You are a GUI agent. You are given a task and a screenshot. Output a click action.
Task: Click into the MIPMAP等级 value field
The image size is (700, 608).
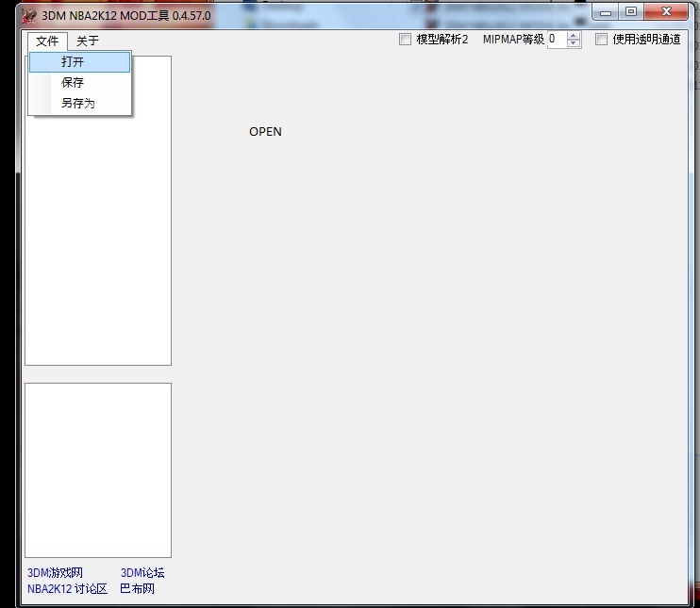[558, 40]
